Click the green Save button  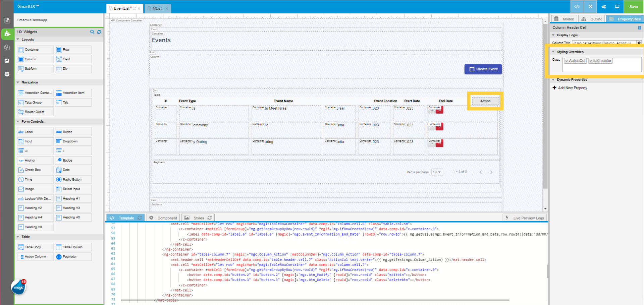(633, 6)
